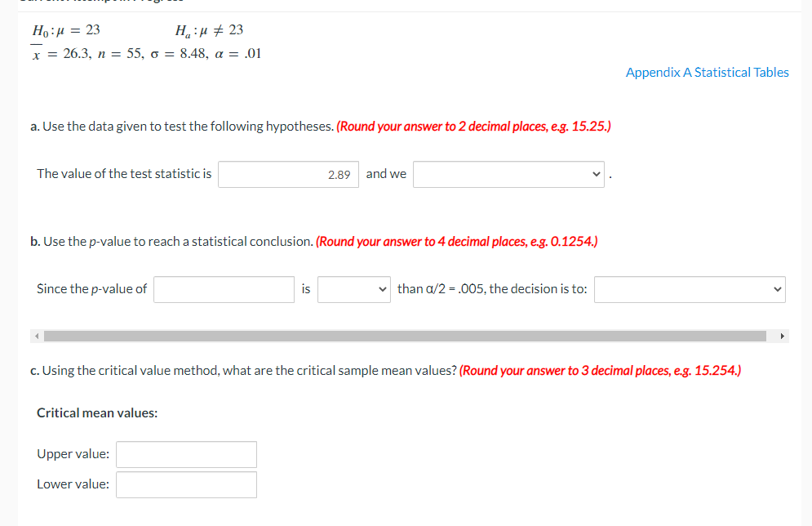812x526 pixels.
Task: Click the chevron on the conclusion dropdown
Action: coord(595,174)
